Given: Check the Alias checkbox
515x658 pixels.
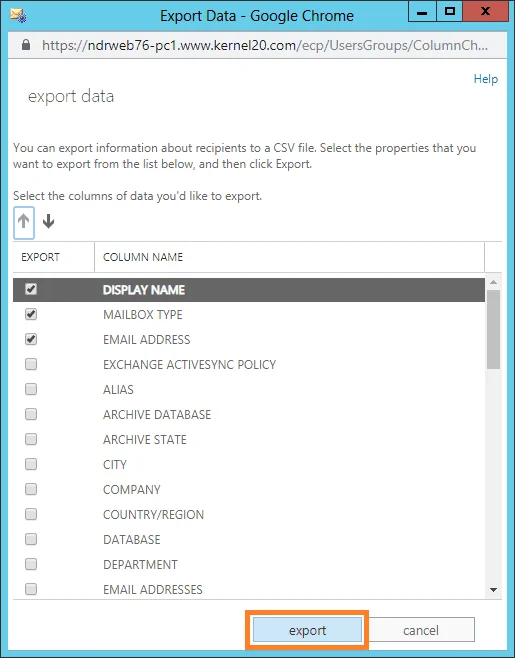Looking at the screenshot, I should pyautogui.click(x=31, y=389).
